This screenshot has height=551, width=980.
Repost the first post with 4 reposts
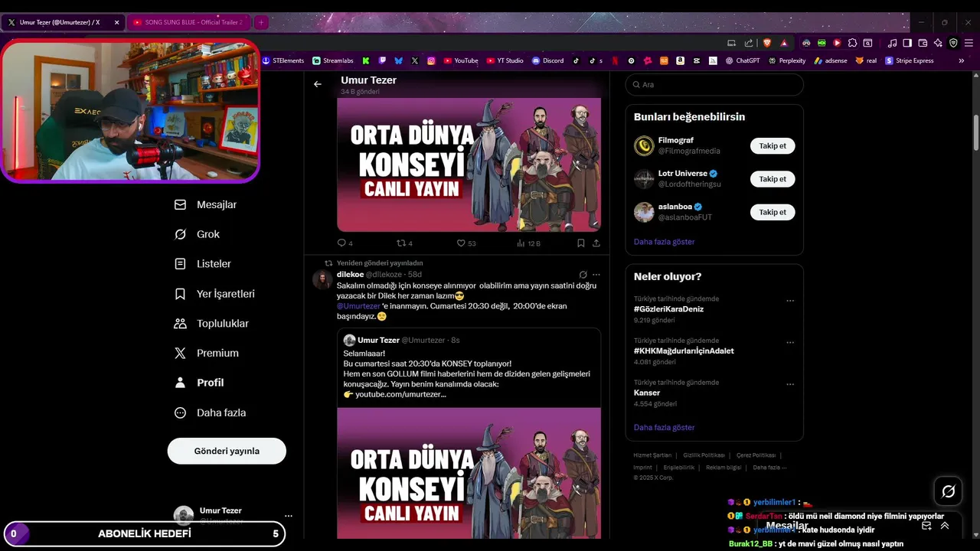404,243
